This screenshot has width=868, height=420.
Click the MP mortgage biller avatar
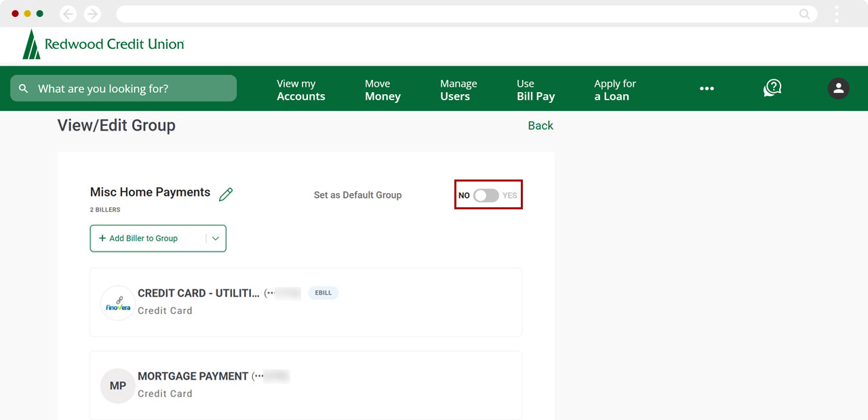coord(118,385)
